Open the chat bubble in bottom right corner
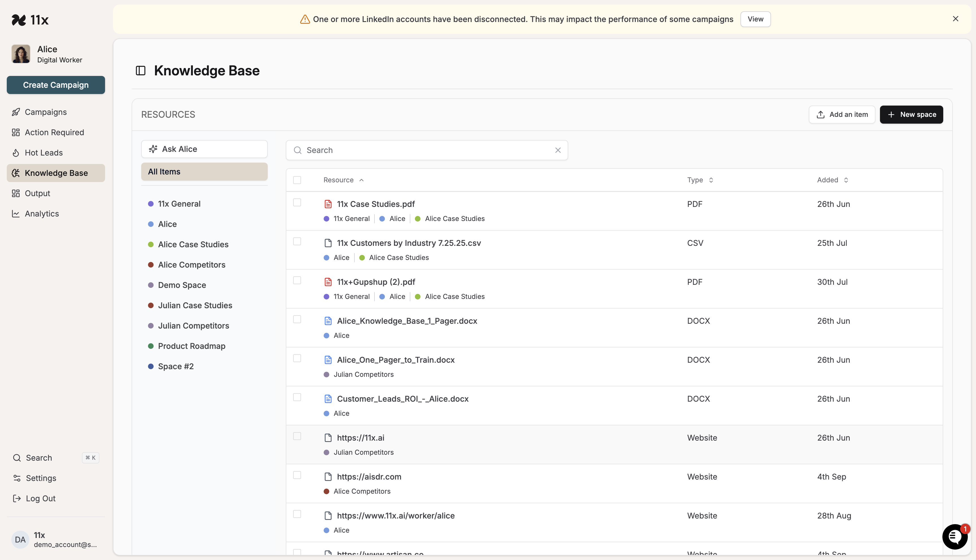This screenshot has height=560, width=976. 955,537
